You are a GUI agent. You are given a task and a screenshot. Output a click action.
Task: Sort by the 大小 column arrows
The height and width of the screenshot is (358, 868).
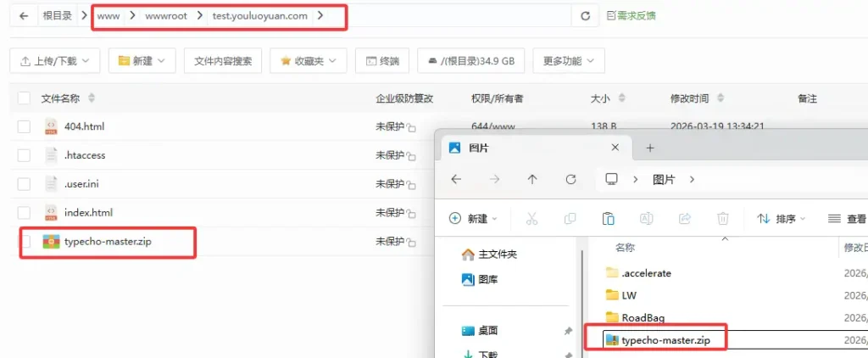pos(621,98)
